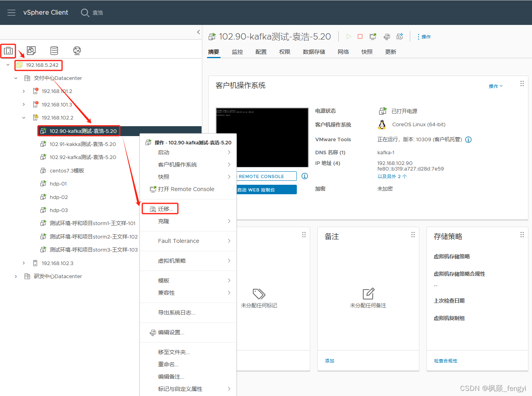Click the VM icon next to title

point(212,37)
